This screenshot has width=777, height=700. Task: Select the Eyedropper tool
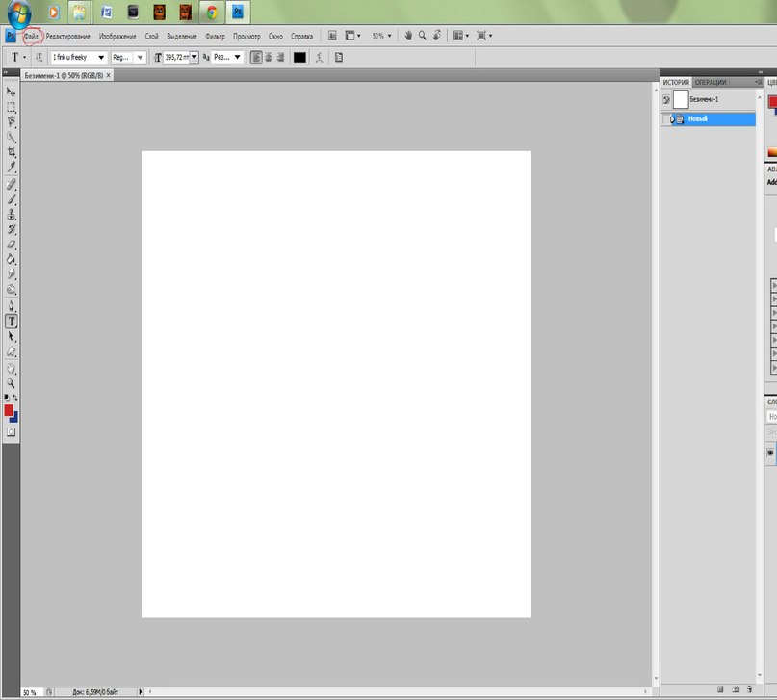point(11,167)
